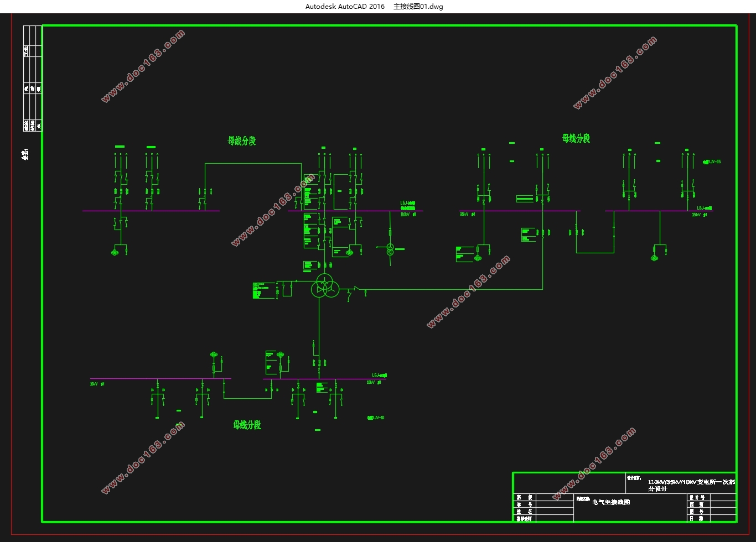Select the magenta 110kV busbar line
Screen dimensions: 756x542
[355, 211]
